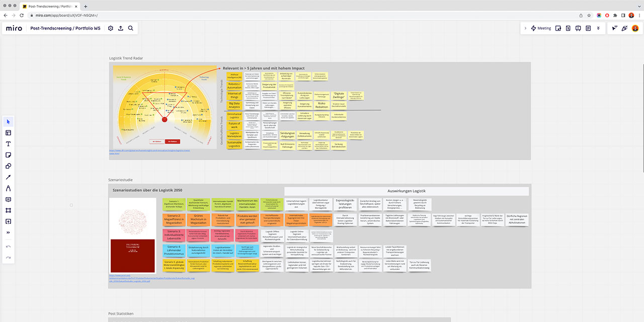
Task: Open board settings gear icon
Action: pyautogui.click(x=111, y=29)
